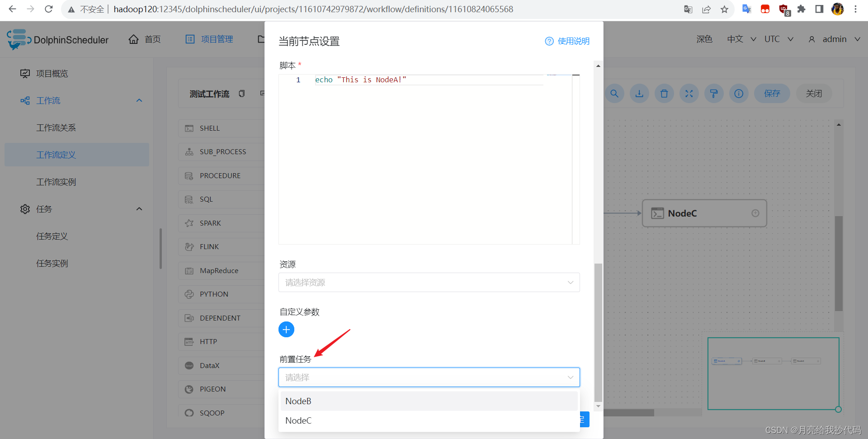Open 工作流定义 sidebar item
The height and width of the screenshot is (439, 868).
[x=77, y=155]
